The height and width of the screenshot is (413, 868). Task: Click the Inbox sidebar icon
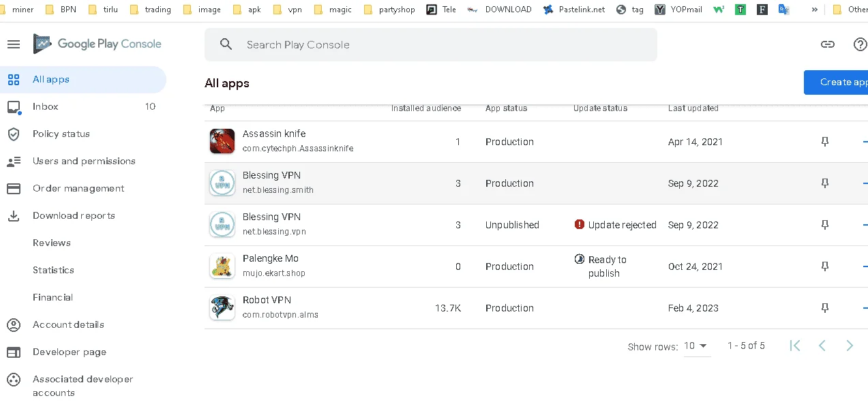click(14, 107)
